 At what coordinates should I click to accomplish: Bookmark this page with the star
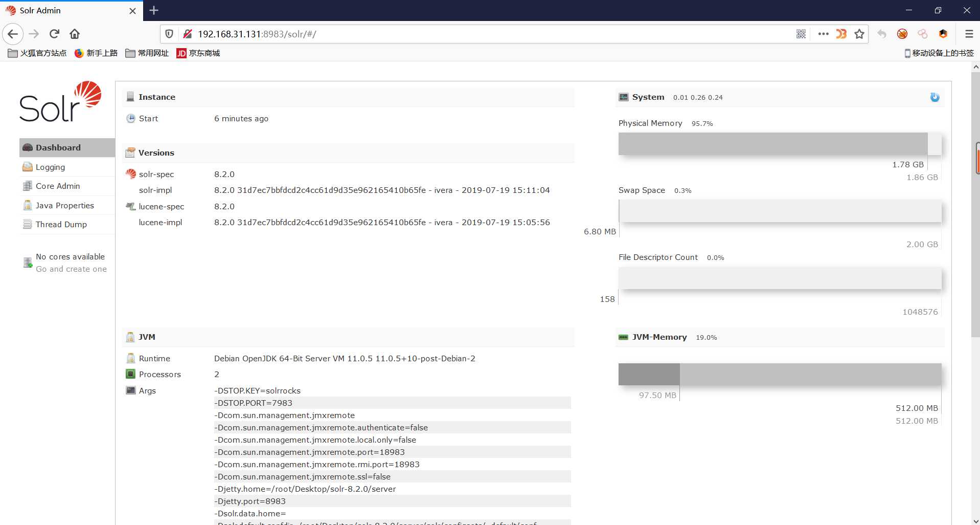click(x=859, y=34)
